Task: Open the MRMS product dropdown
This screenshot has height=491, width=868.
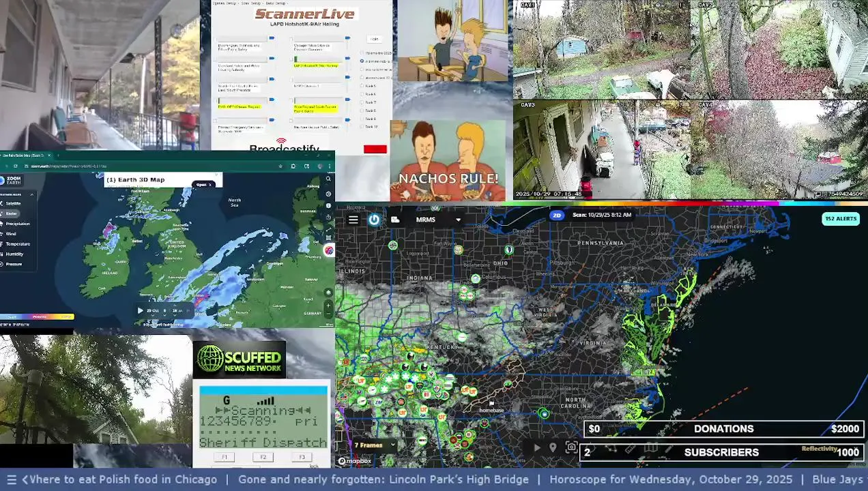Action: tap(458, 220)
